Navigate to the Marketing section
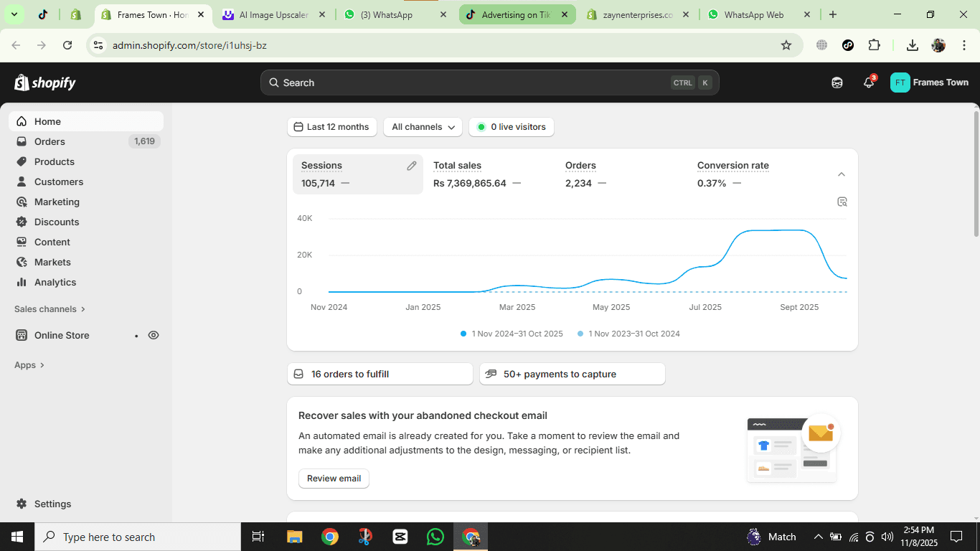Screen dimensions: 980x551 point(57,202)
